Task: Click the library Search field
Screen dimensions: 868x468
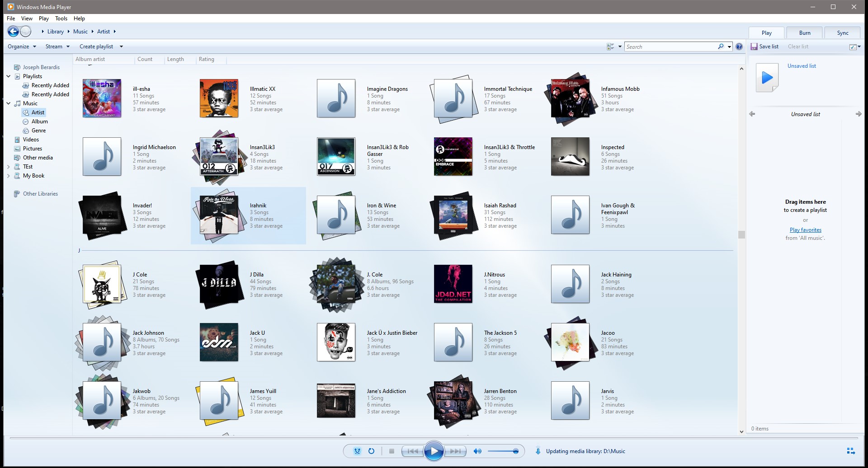Action: [671, 47]
